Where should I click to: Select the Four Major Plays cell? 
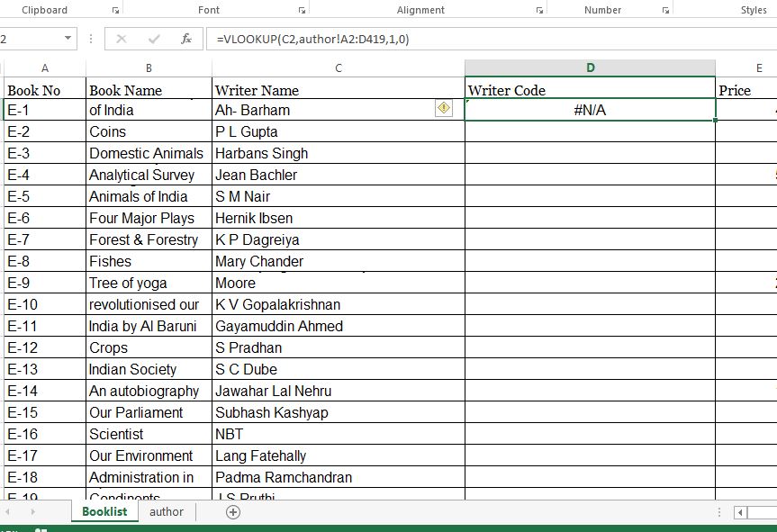(149, 218)
